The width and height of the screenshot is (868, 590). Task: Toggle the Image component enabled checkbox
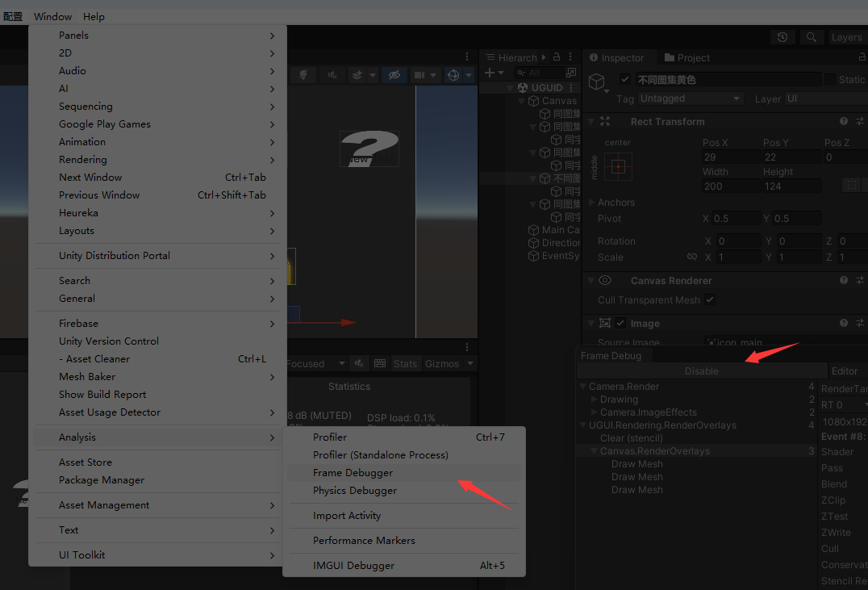(x=620, y=323)
